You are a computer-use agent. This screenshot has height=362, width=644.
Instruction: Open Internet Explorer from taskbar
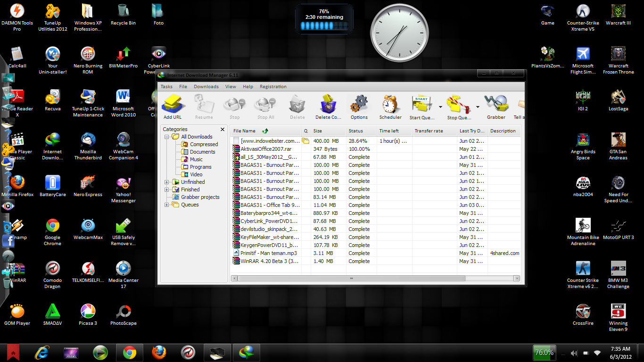[x=42, y=353]
